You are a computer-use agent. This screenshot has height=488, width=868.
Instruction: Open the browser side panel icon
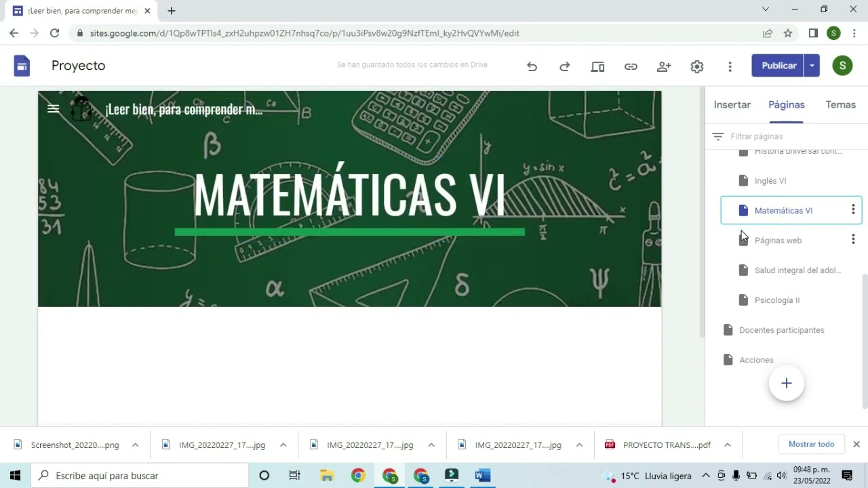tap(813, 33)
